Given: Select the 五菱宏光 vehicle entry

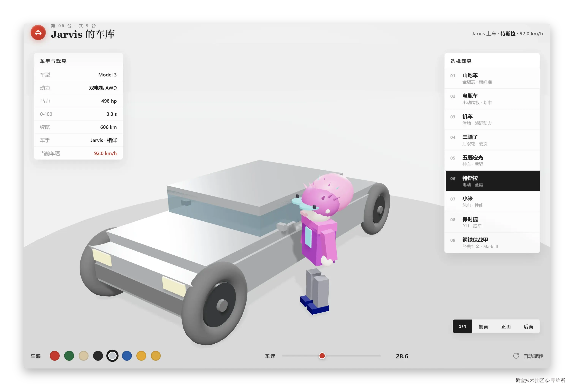Looking at the screenshot, I should pos(492,161).
